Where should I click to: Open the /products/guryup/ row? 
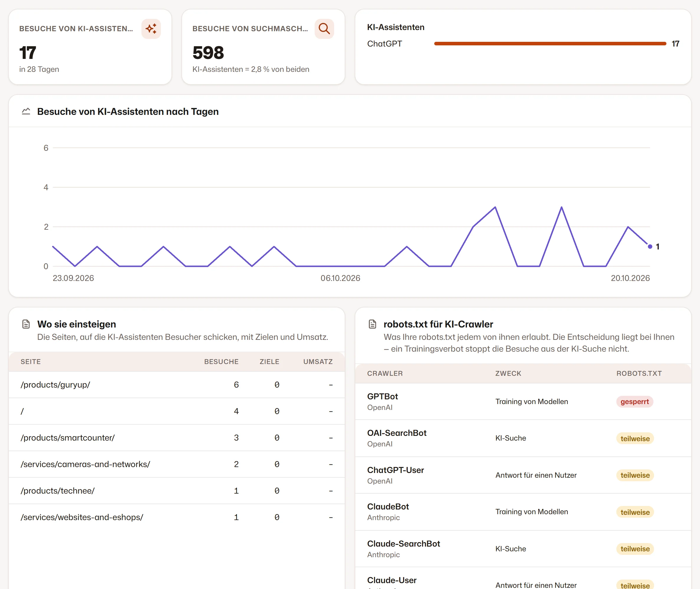coord(177,385)
